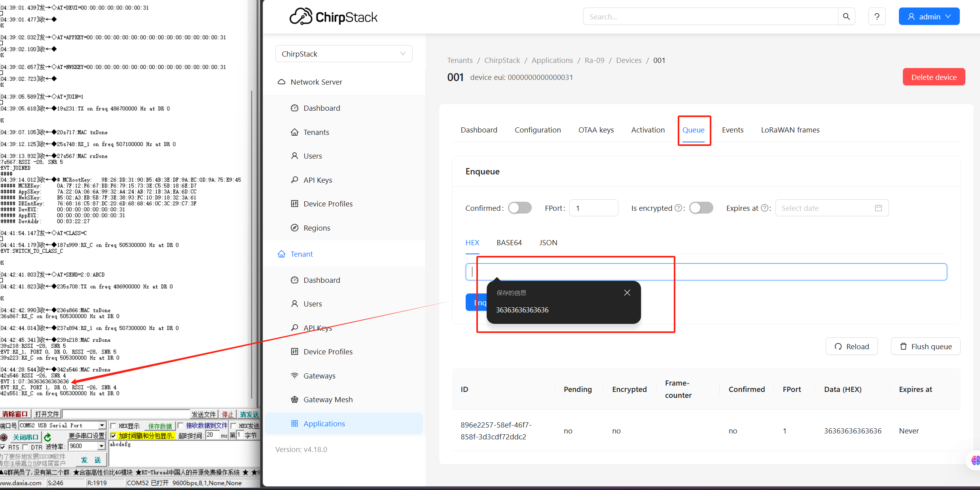980x490 pixels.
Task: Switch to the LoRaWAN frames tab
Action: [790, 130]
